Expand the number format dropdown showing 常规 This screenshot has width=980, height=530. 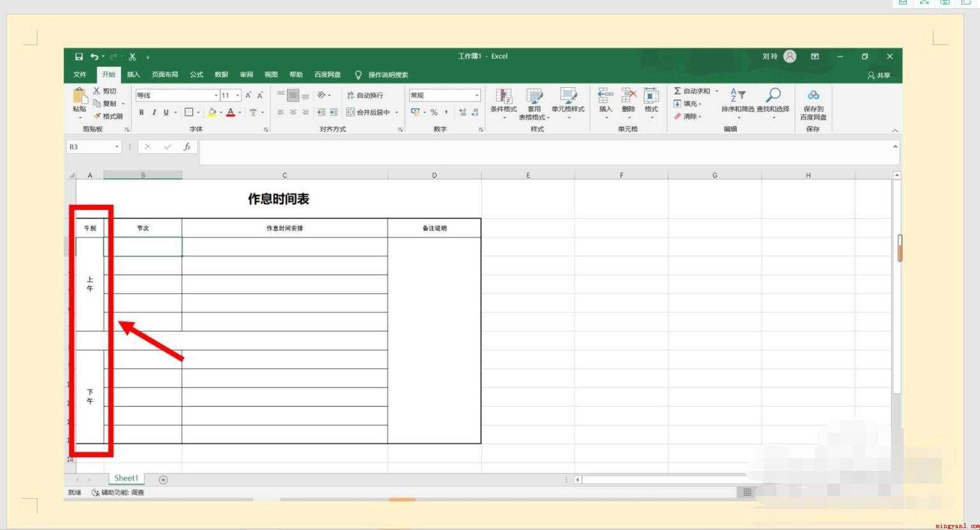[x=477, y=95]
